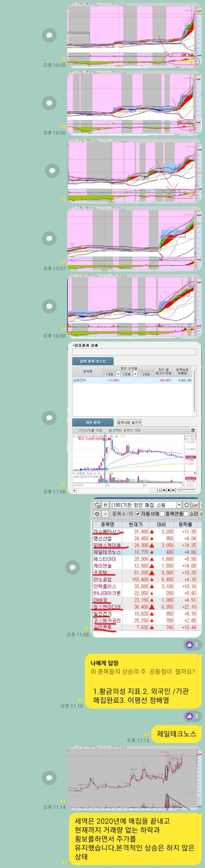Click the X delete icon beside gear
This screenshot has width=205, height=868.
[x=105, y=514]
